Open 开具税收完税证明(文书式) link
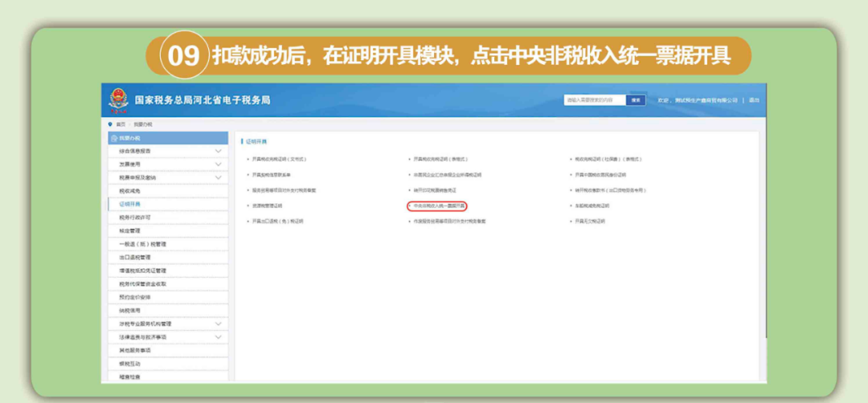 279,159
